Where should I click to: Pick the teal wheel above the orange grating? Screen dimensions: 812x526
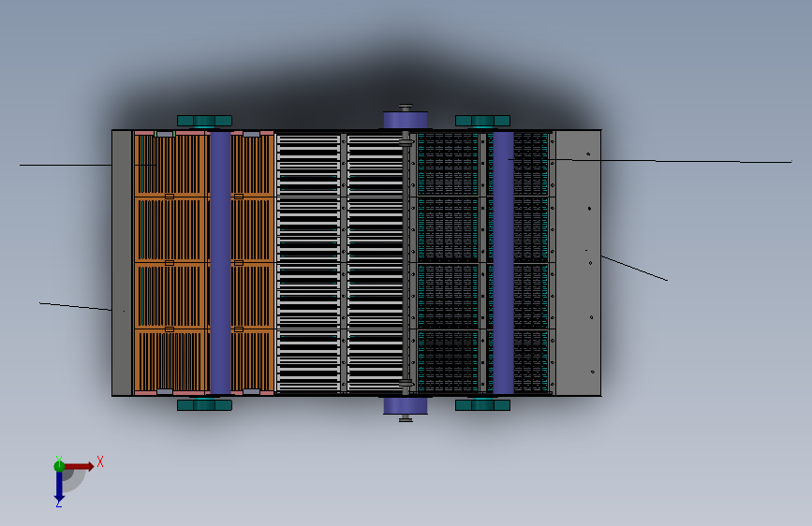pyautogui.click(x=204, y=121)
